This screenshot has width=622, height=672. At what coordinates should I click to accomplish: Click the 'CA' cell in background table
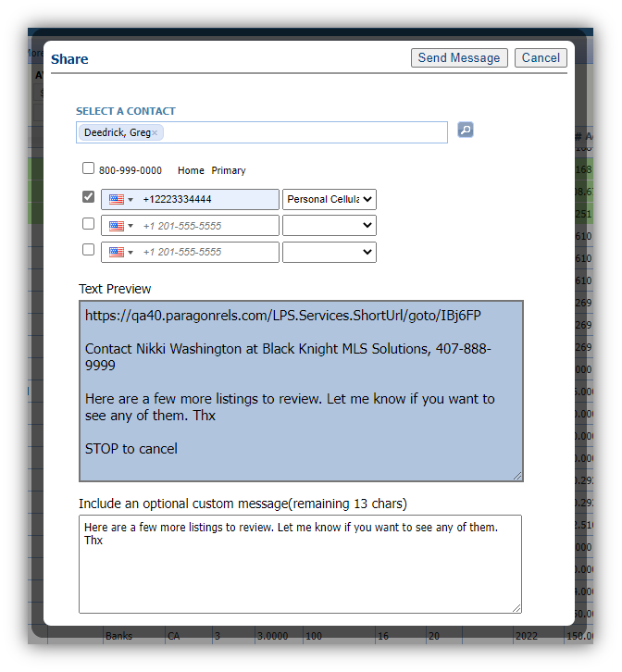tap(174, 636)
